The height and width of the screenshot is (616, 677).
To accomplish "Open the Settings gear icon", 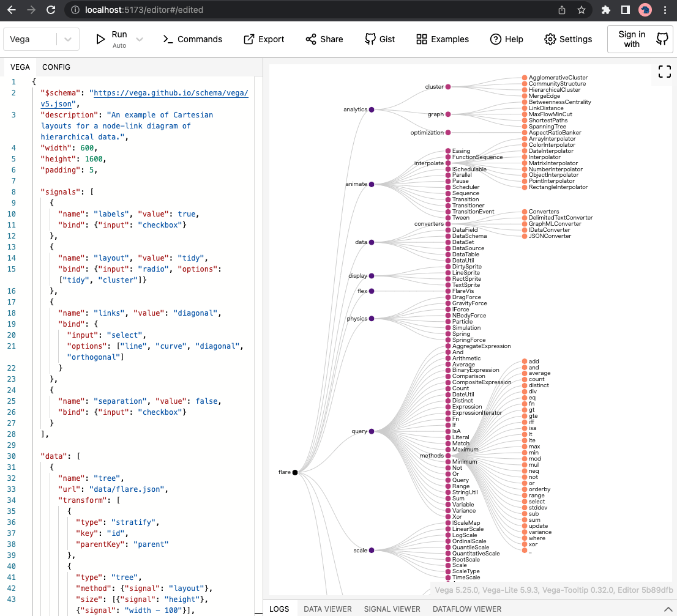I will [x=550, y=39].
